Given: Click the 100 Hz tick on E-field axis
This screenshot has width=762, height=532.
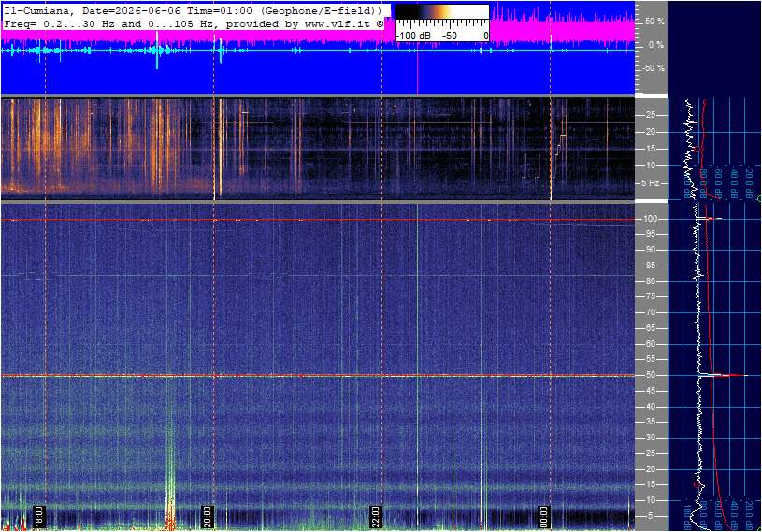Looking at the screenshot, I should pyautogui.click(x=650, y=219).
